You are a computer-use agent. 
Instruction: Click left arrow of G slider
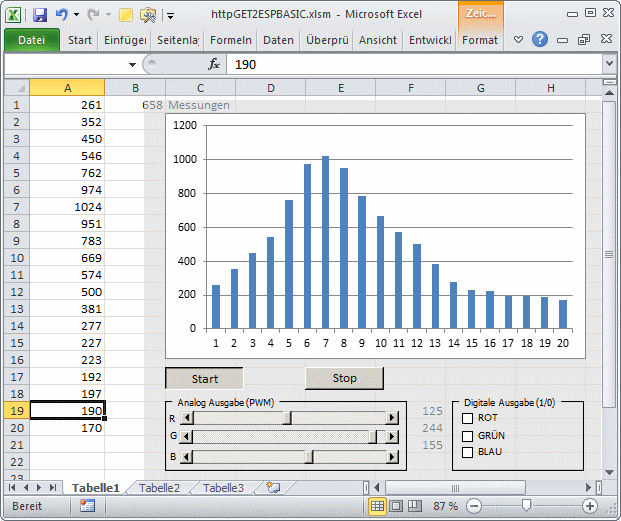pyautogui.click(x=187, y=436)
